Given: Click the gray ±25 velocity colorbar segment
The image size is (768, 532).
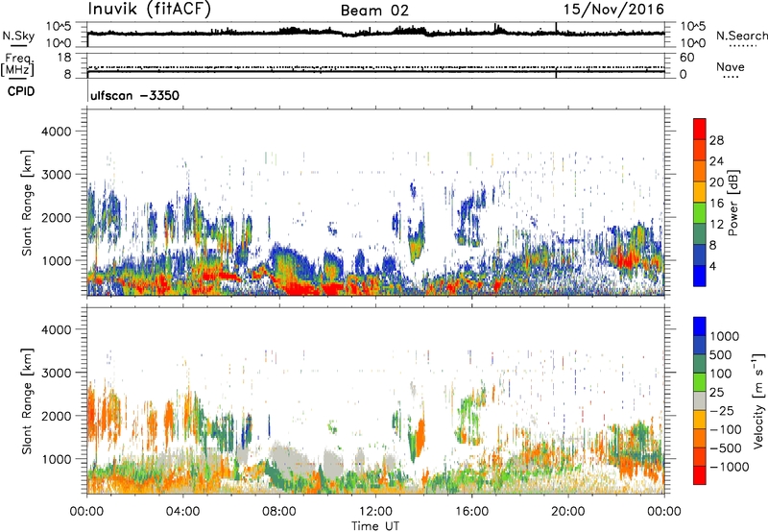Looking at the screenshot, I should tap(700, 401).
